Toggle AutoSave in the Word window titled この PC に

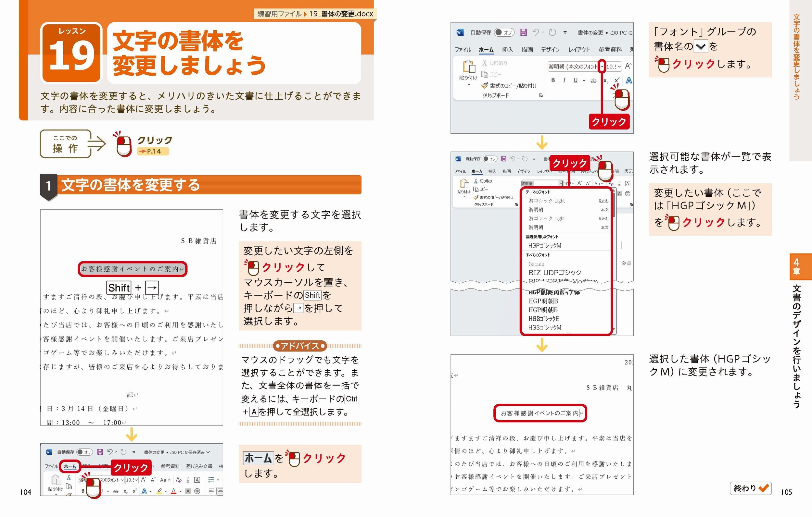(504, 32)
